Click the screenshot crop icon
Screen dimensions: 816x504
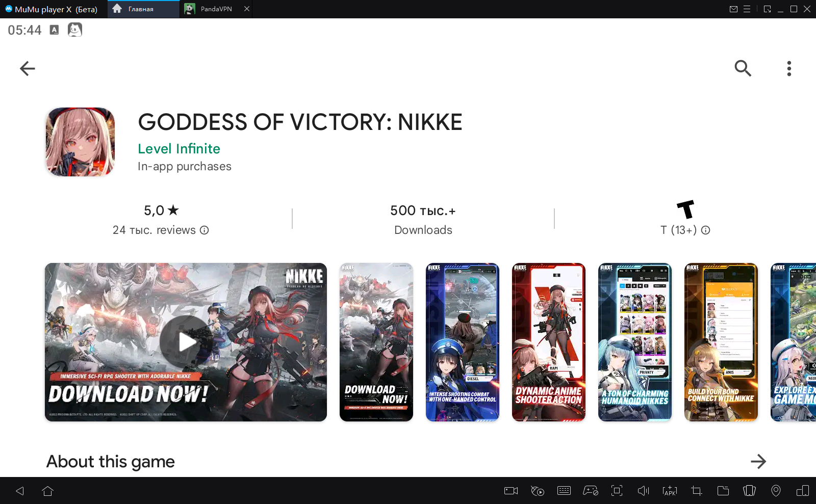696,491
